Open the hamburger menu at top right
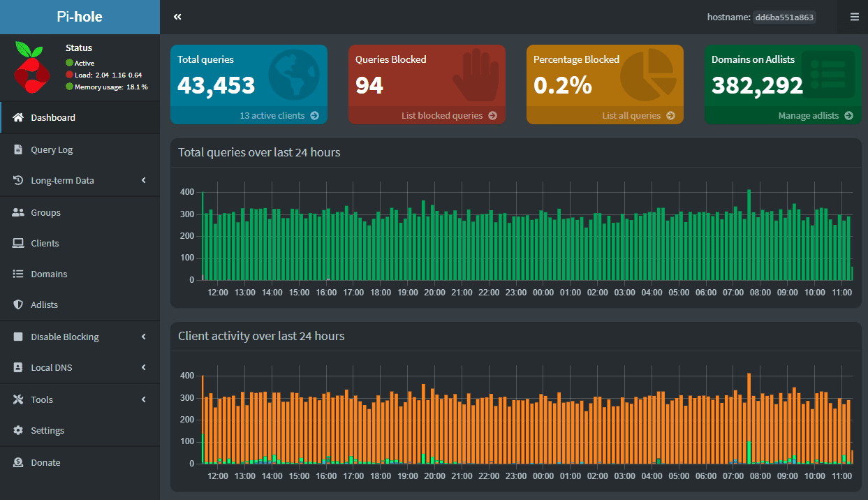Image resolution: width=868 pixels, height=500 pixels. coord(855,17)
